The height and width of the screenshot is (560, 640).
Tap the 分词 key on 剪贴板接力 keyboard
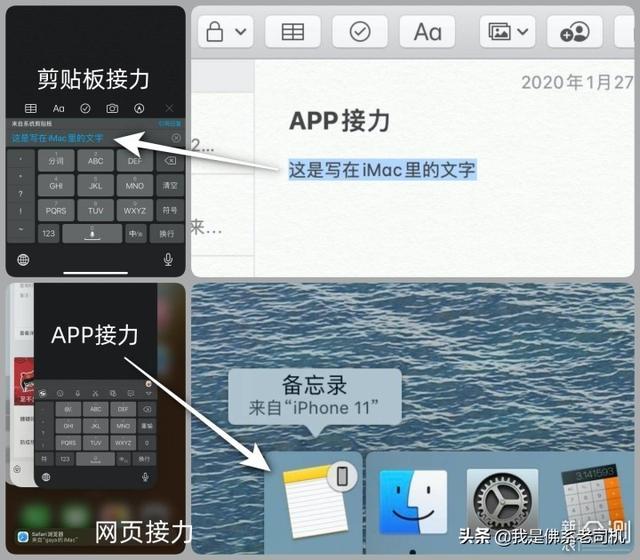(x=56, y=160)
